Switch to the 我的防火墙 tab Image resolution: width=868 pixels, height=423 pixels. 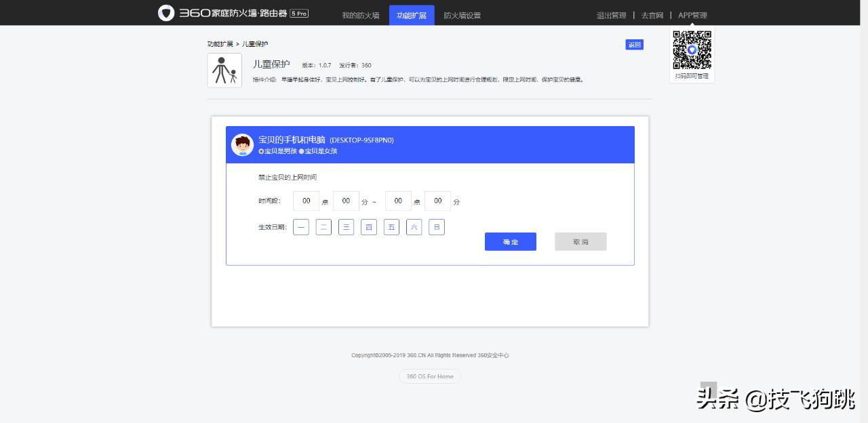tap(361, 15)
